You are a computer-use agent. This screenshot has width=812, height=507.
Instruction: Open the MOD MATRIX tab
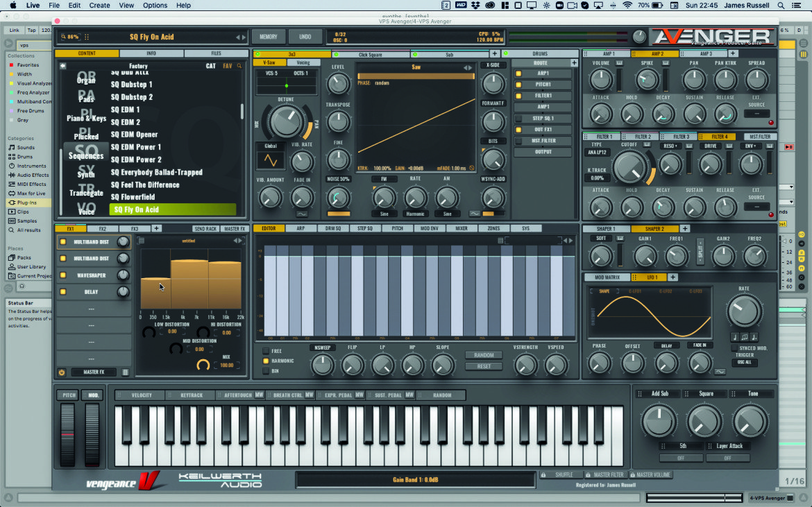pyautogui.click(x=607, y=277)
